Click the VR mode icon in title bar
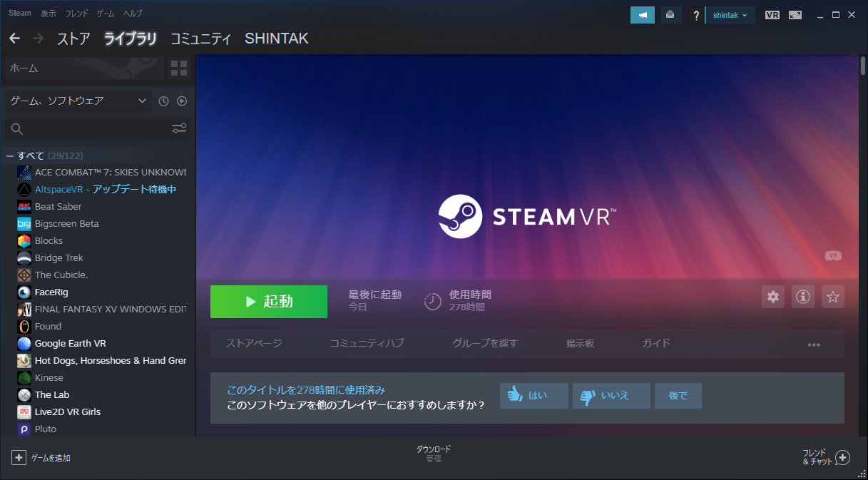 click(772, 15)
